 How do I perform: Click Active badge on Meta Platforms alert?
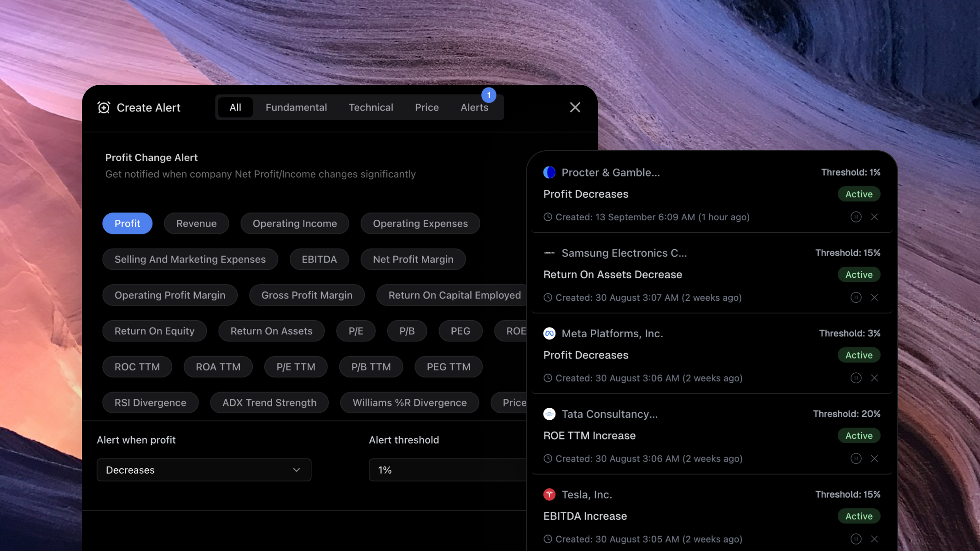tap(859, 355)
